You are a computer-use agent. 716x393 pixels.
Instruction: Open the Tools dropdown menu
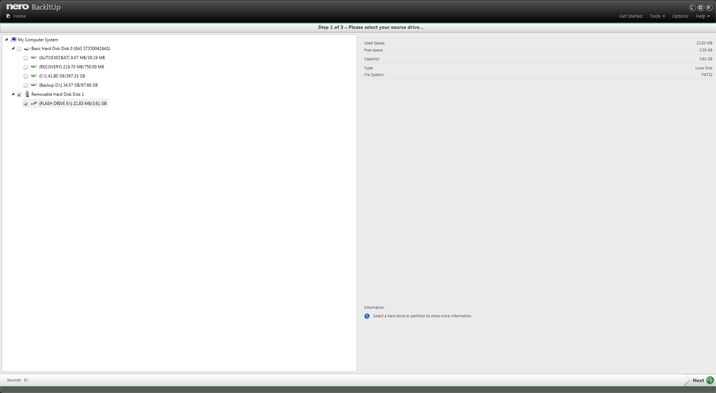click(x=657, y=16)
